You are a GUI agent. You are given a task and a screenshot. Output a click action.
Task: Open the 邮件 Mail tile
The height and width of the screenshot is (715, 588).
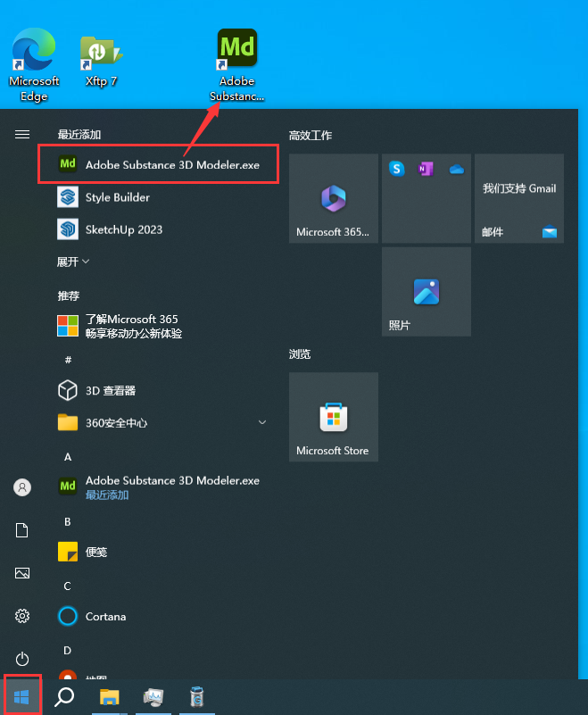coord(519,198)
